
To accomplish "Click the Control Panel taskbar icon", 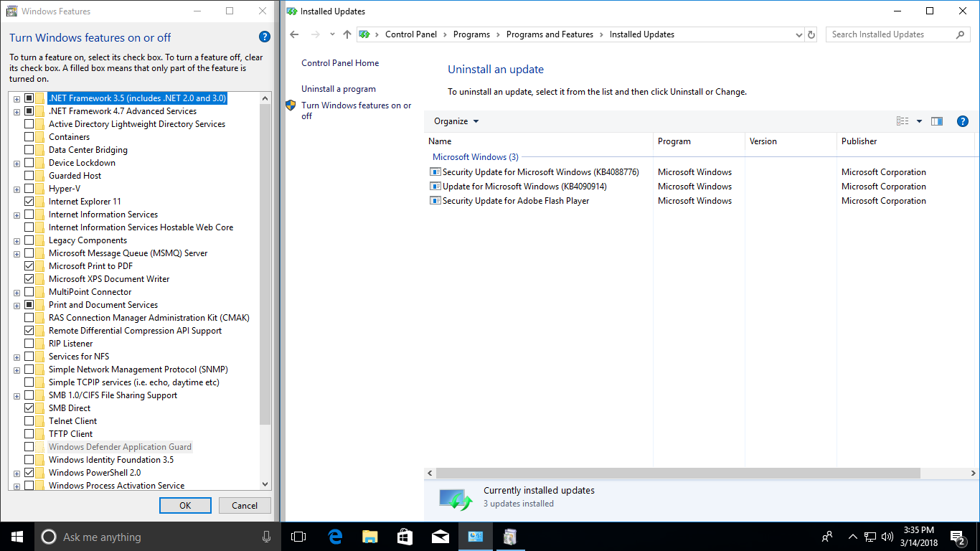I will [x=475, y=537].
